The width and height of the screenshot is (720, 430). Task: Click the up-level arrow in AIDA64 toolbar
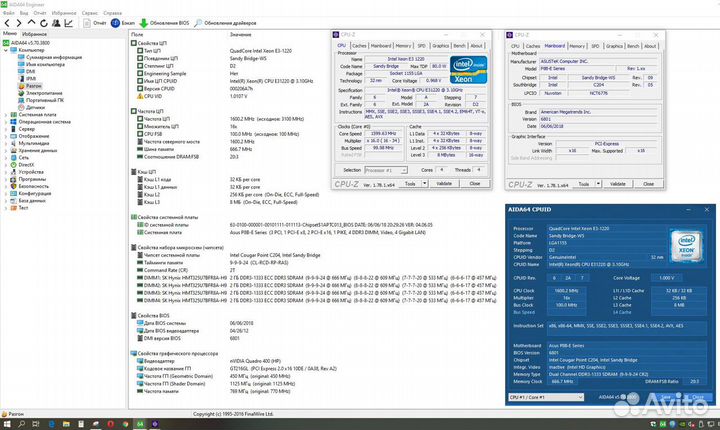click(31, 22)
